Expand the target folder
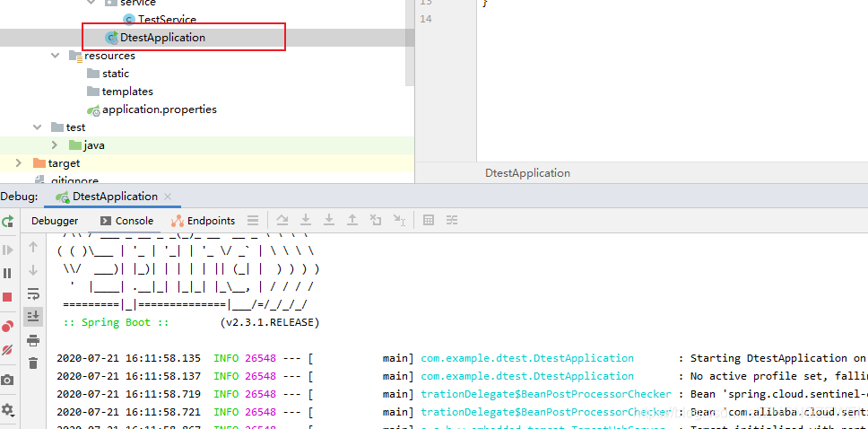The image size is (868, 429). tap(19, 163)
